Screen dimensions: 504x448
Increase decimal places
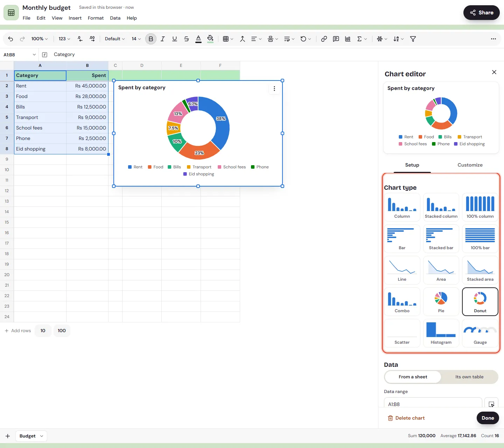click(92, 39)
